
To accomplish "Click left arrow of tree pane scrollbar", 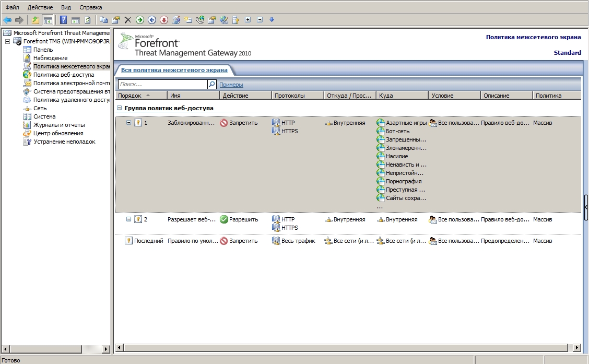I will 5,349.
